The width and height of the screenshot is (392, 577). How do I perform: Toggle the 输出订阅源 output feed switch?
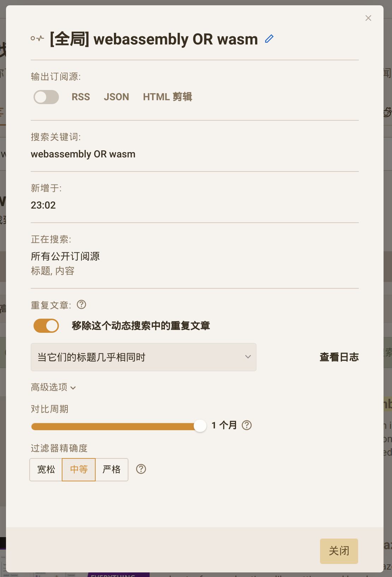click(46, 97)
